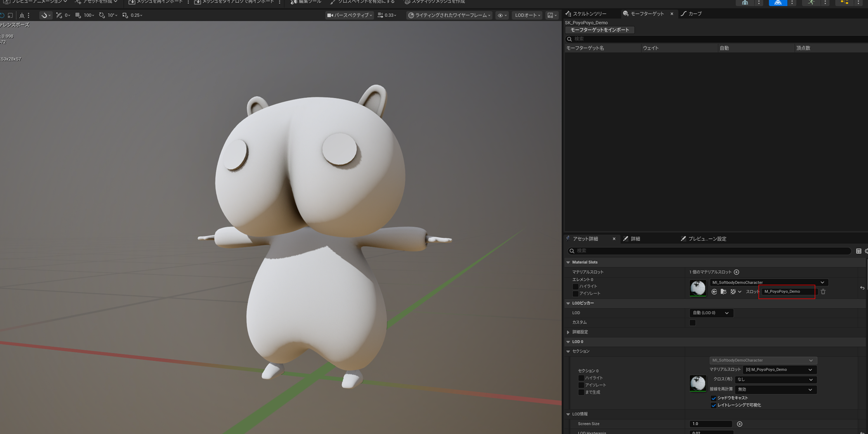Click the Import Morph Target button
The image size is (868, 434).
600,30
